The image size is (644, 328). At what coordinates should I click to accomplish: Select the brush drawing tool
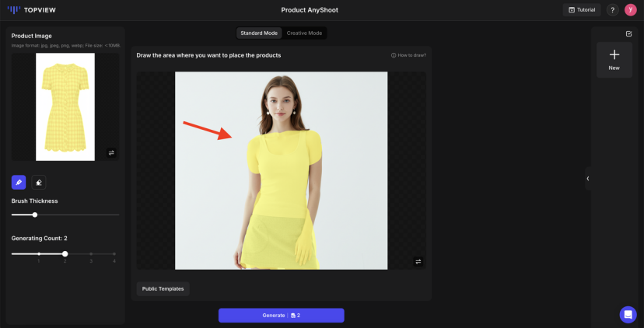coord(19,183)
